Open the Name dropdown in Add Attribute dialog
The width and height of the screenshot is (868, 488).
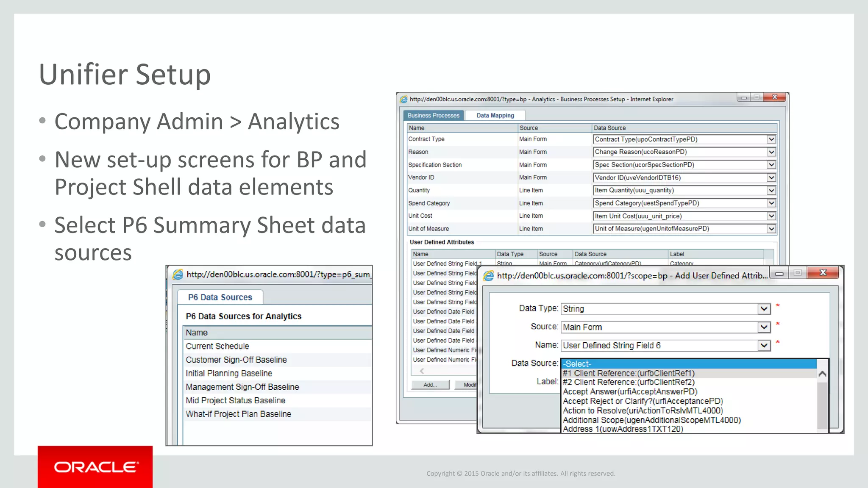tap(764, 345)
